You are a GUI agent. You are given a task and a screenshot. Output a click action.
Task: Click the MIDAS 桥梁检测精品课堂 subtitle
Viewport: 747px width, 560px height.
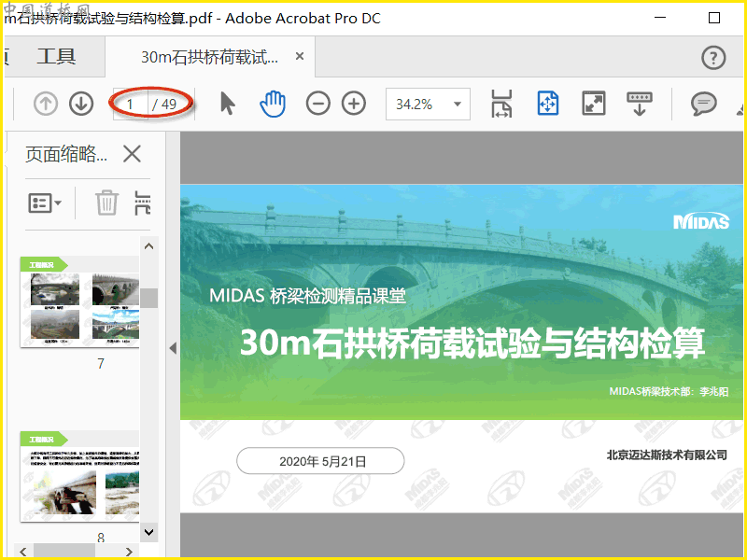pyautogui.click(x=307, y=296)
